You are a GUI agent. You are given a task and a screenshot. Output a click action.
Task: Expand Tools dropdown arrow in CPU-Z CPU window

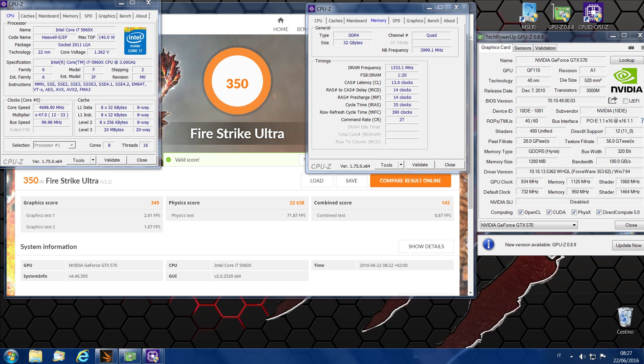point(93,160)
